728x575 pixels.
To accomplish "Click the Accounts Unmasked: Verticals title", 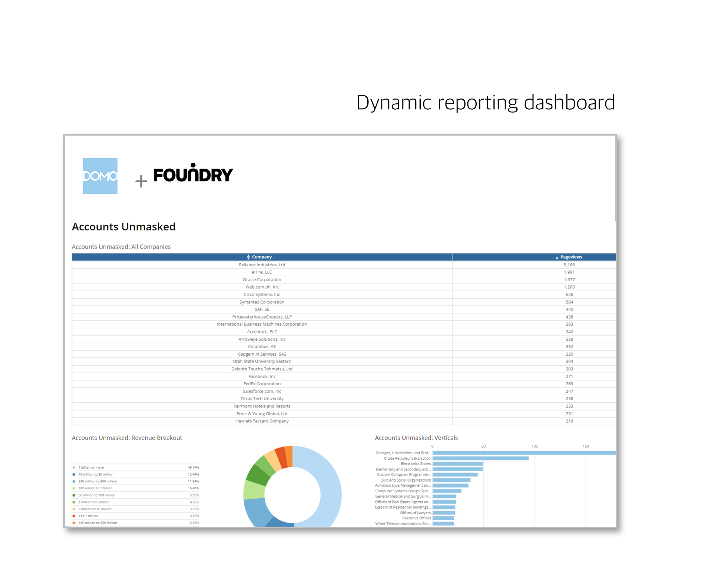I will click(x=416, y=438).
